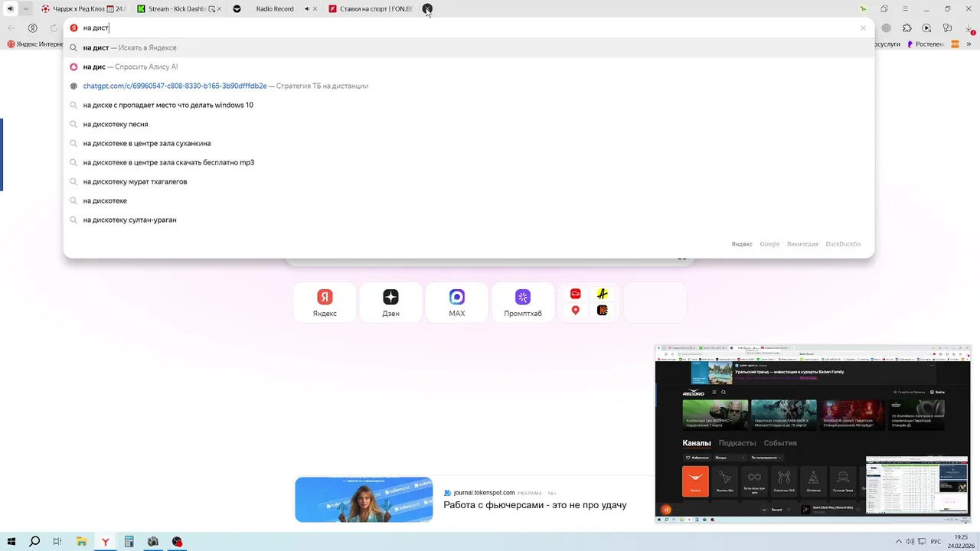Open the Промптхаб tile
980x551 pixels.
point(523,302)
